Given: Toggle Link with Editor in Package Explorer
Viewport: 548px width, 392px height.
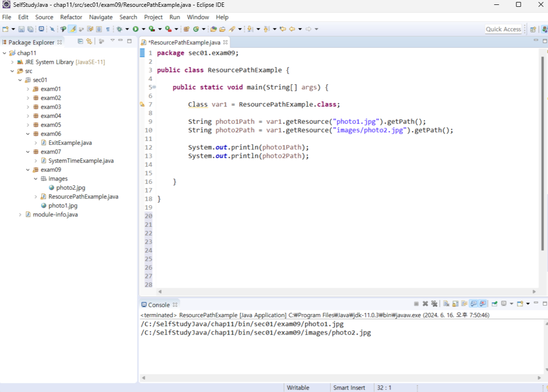Looking at the screenshot, I should (89, 41).
